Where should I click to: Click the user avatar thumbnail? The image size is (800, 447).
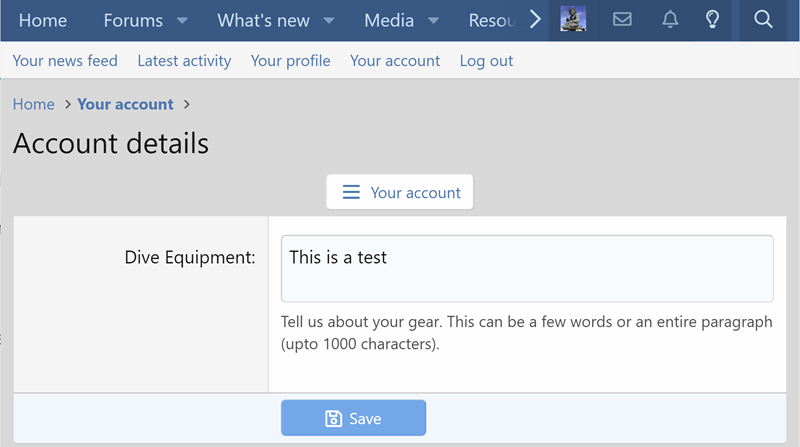[573, 19]
